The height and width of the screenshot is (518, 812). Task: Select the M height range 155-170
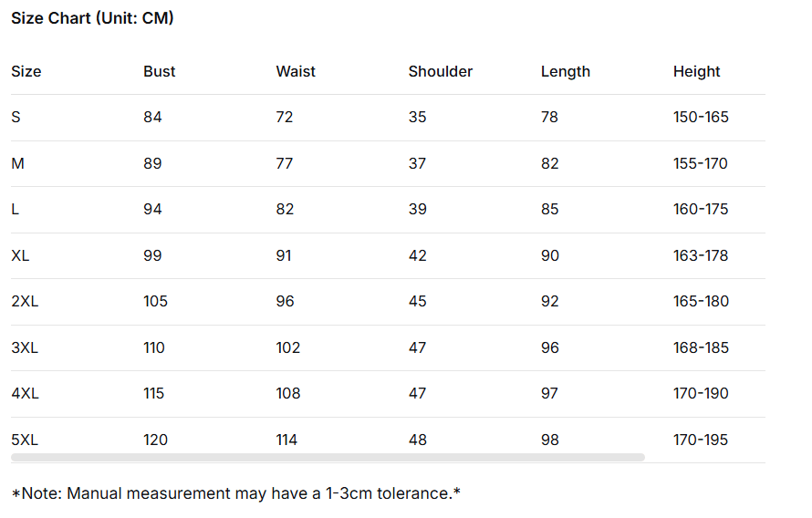point(701,163)
